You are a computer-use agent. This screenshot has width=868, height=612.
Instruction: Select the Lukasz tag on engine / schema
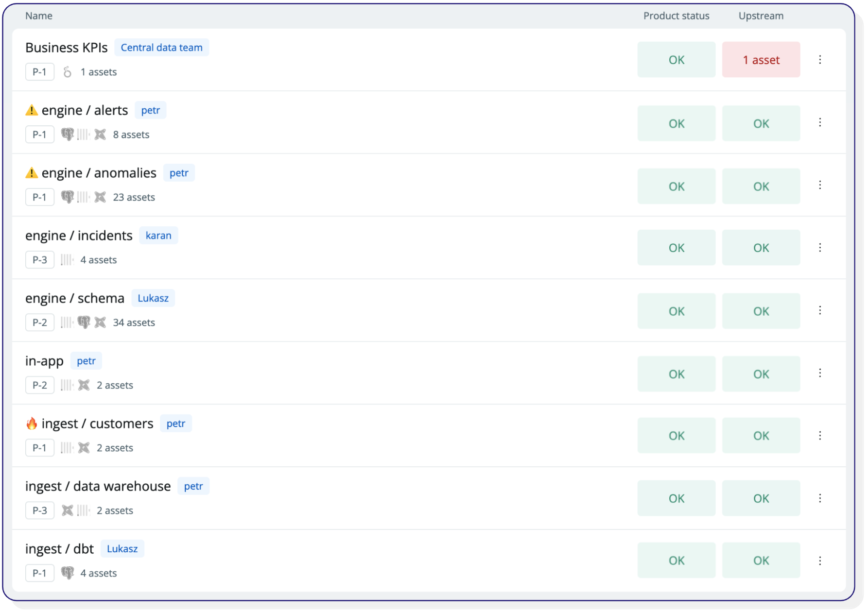[153, 298]
